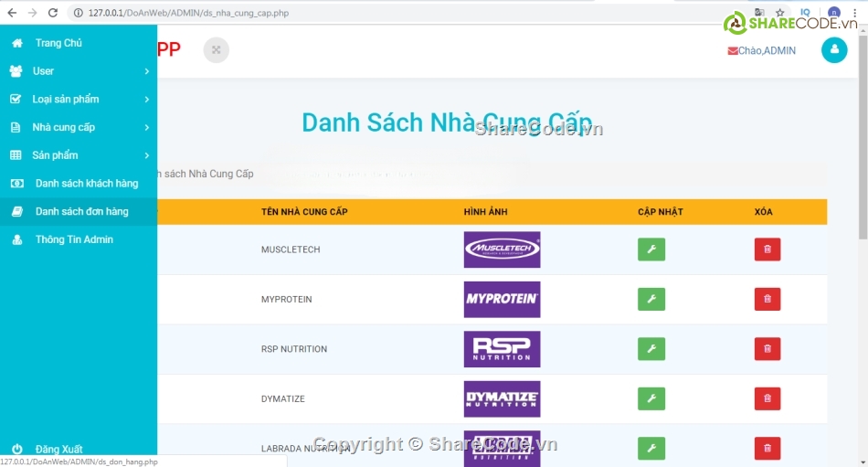The image size is (868, 467).
Task: Open the Trang Chủ menu item
Action: [79, 43]
